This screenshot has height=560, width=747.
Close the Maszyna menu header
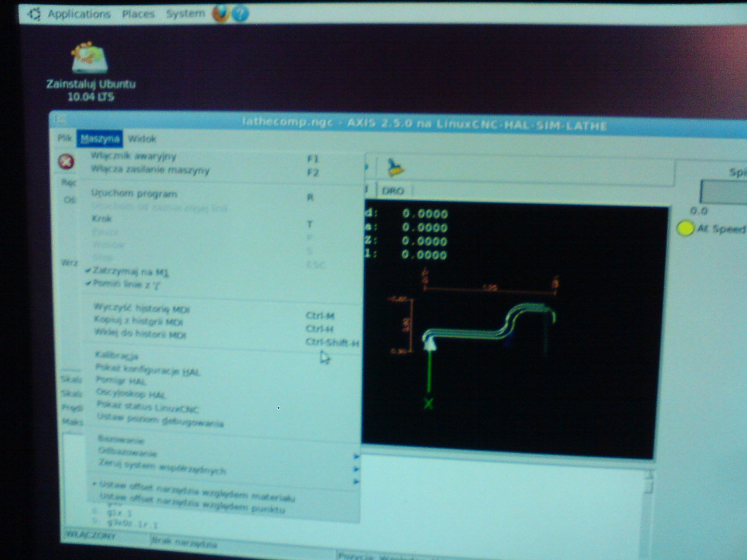coord(100,139)
